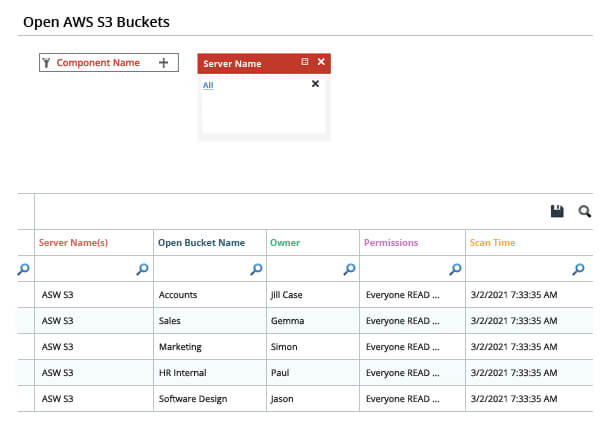This screenshot has height=430, width=612.
Task: Click the 'Open AWS S3 Buckets' page title
Action: [96, 22]
